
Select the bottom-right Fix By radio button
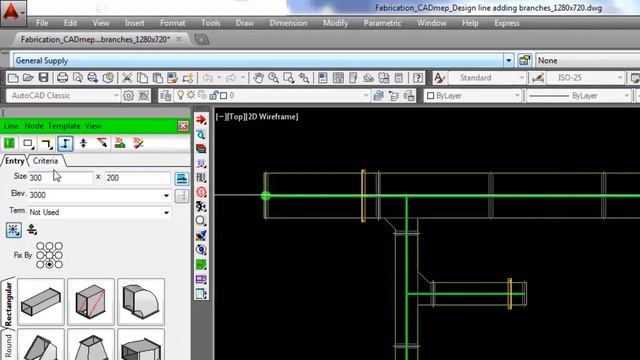[59, 264]
